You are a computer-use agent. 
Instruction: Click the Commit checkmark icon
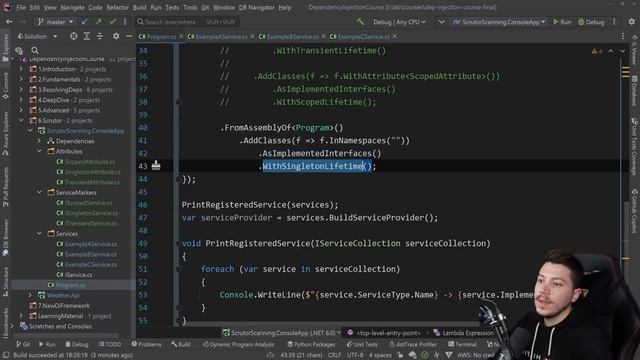[x=112, y=21]
